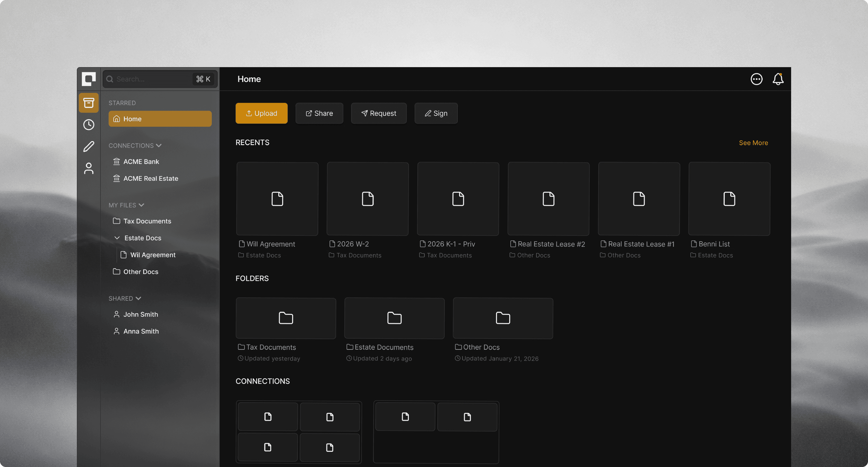Screen dimensions: 868x467
Task: Click the search magnifier icon
Action: pos(109,79)
